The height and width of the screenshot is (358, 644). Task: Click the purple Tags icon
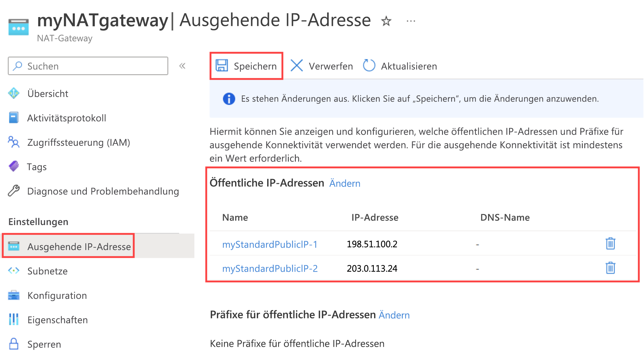click(x=14, y=166)
